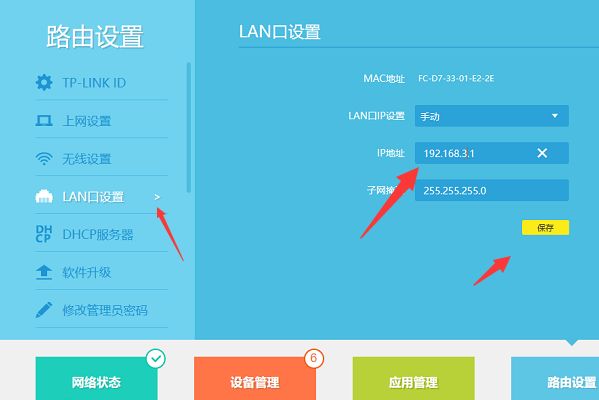Click the Wi-Fi icon for 无线设置

click(44, 159)
